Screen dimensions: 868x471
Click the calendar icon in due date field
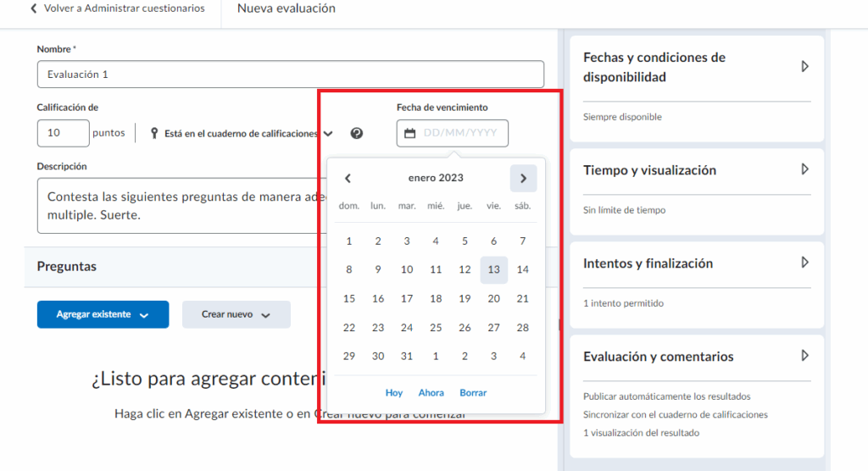pyautogui.click(x=410, y=133)
